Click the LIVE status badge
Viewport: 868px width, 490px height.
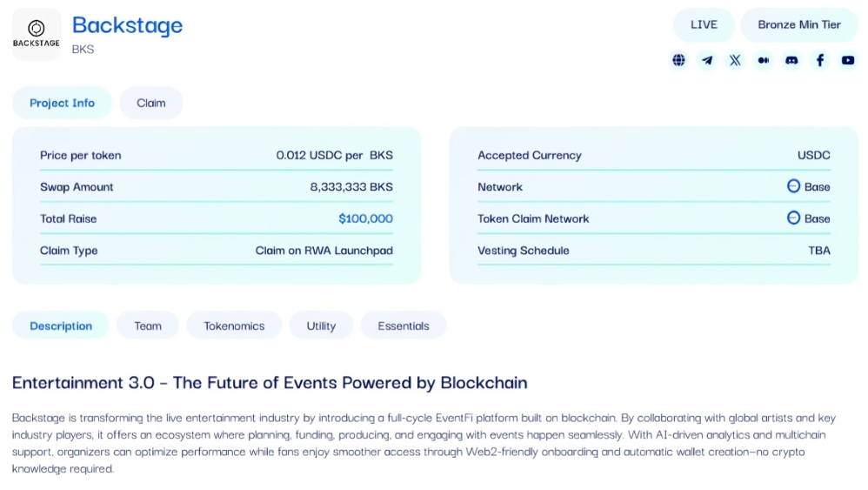(x=704, y=25)
